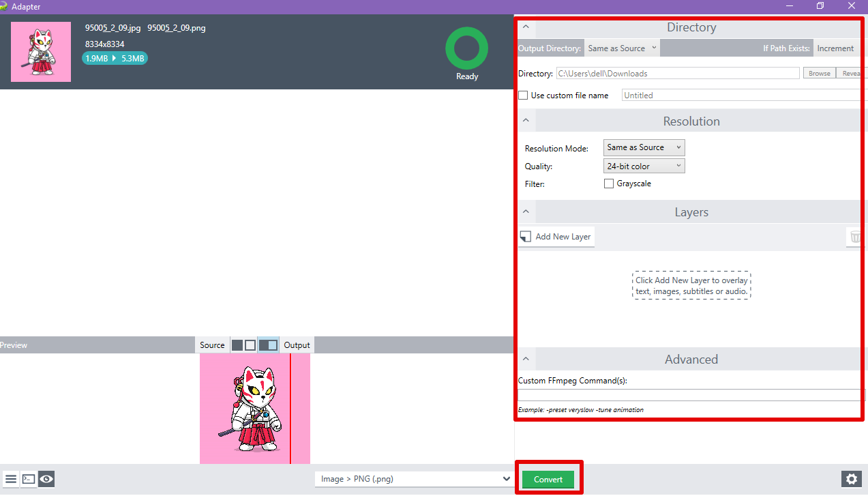Collapse the Directory section
The height and width of the screenshot is (496, 868).
(x=526, y=28)
